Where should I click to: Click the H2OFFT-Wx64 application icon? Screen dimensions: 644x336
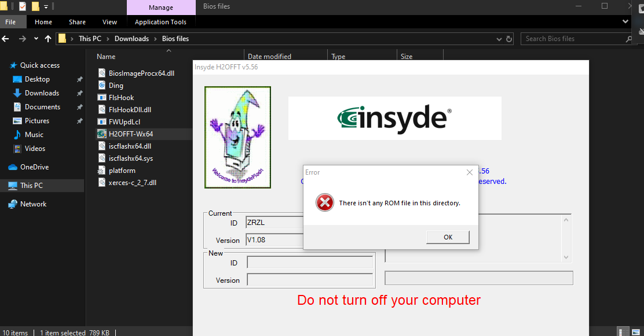tap(102, 134)
